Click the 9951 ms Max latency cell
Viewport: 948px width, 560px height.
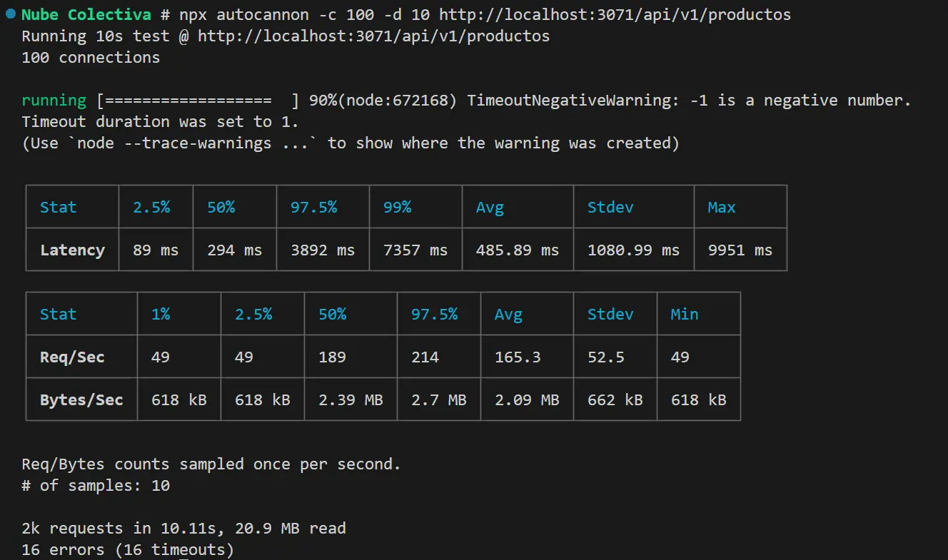[740, 250]
